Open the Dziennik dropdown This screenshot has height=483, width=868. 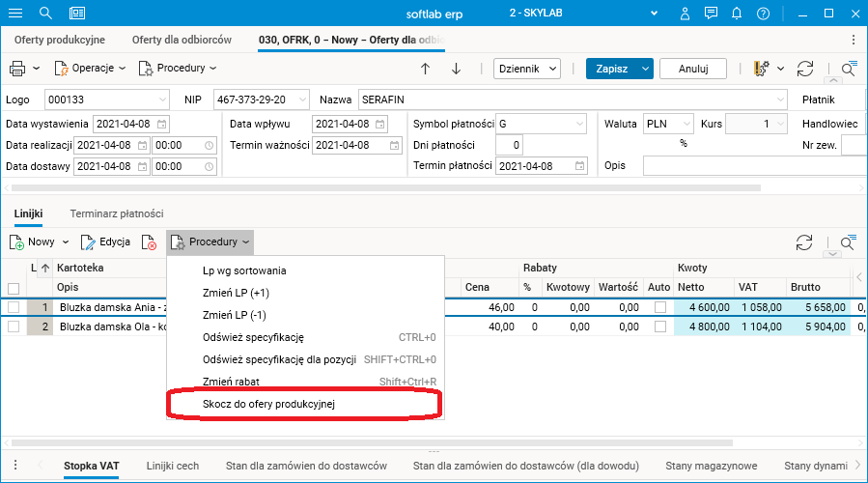tap(526, 69)
